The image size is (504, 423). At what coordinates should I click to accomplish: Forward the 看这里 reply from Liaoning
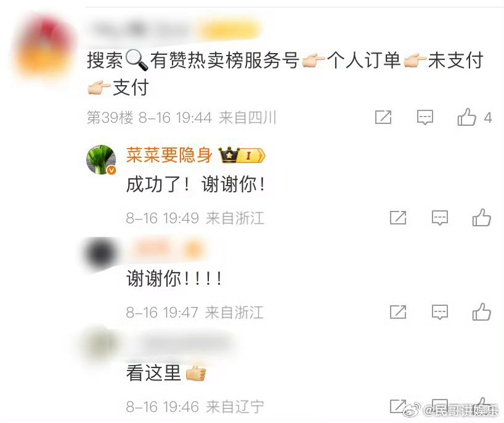pyautogui.click(x=398, y=406)
